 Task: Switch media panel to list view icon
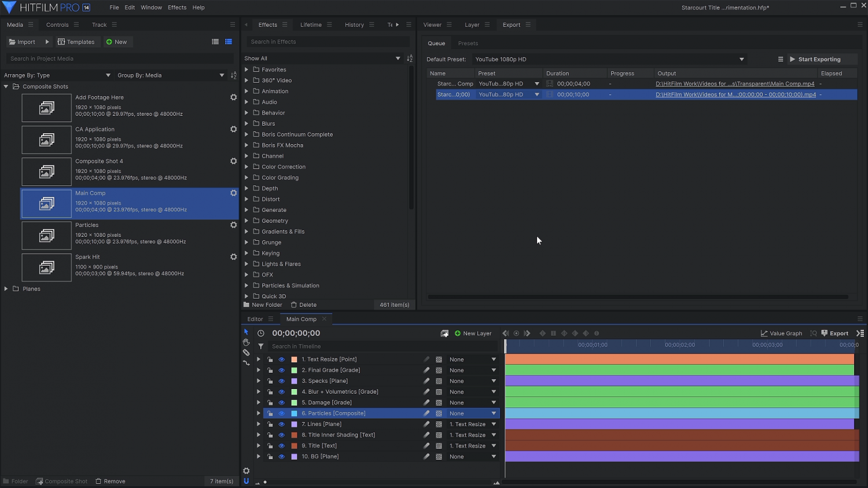pos(215,42)
